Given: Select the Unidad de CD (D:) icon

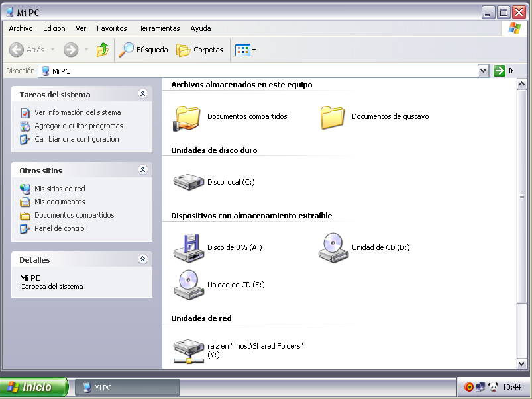Looking at the screenshot, I should coord(333,247).
